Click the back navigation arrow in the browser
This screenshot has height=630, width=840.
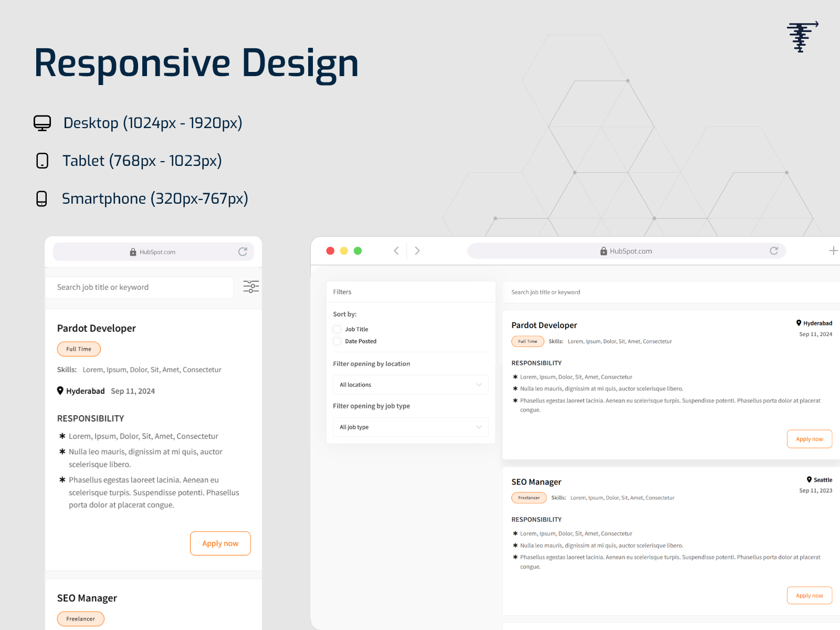click(396, 250)
